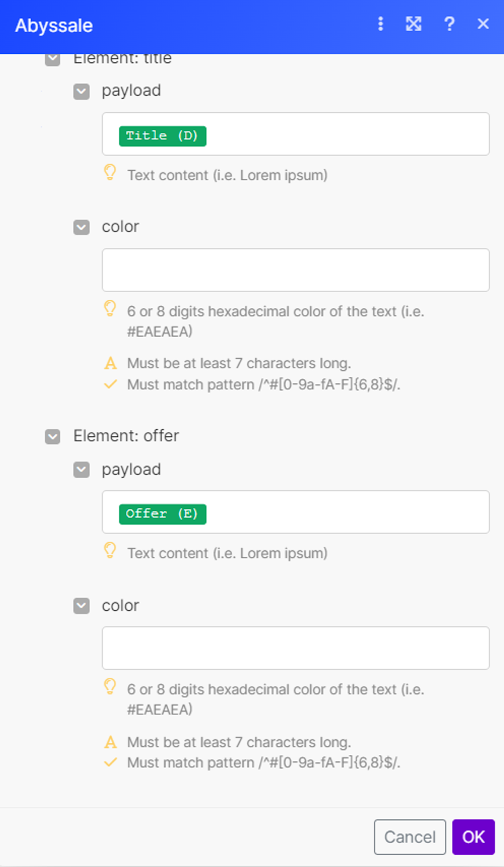Open the help question mark icon

coord(449,24)
